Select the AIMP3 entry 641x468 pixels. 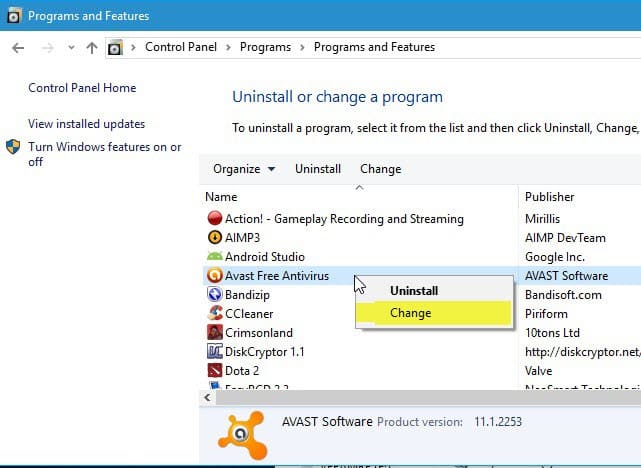(x=242, y=238)
